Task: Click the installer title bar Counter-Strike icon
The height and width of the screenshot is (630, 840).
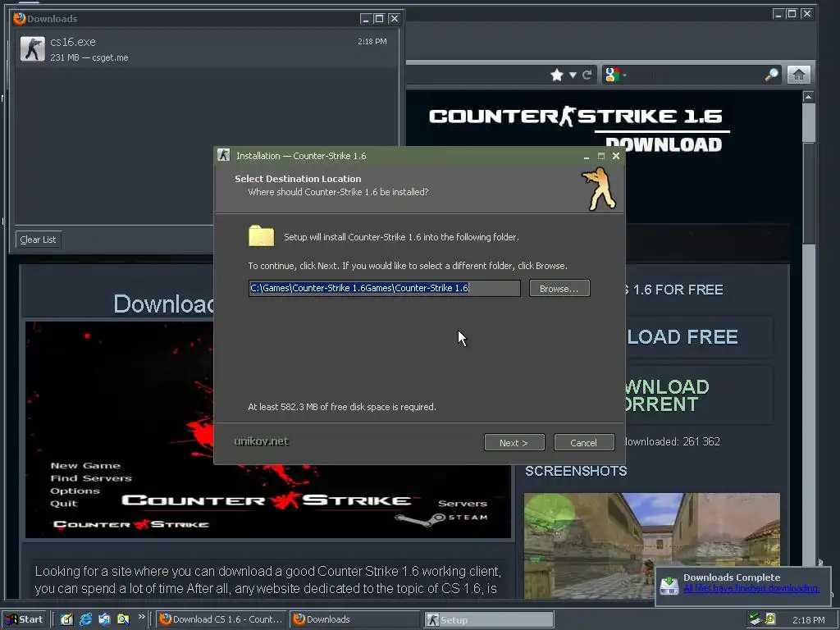Action: point(224,155)
